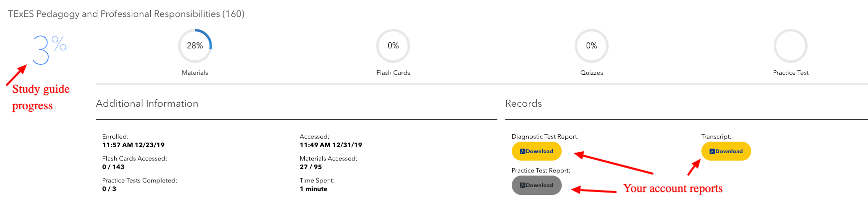This screenshot has width=868, height=202.
Task: Click the Materials 28% progress circle
Action: coord(195,46)
